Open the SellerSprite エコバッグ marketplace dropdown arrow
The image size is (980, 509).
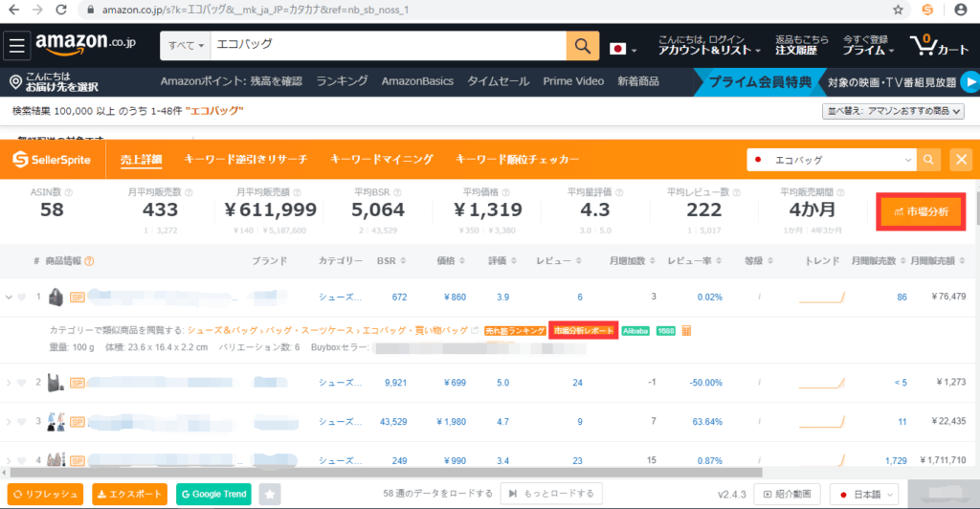(x=908, y=160)
